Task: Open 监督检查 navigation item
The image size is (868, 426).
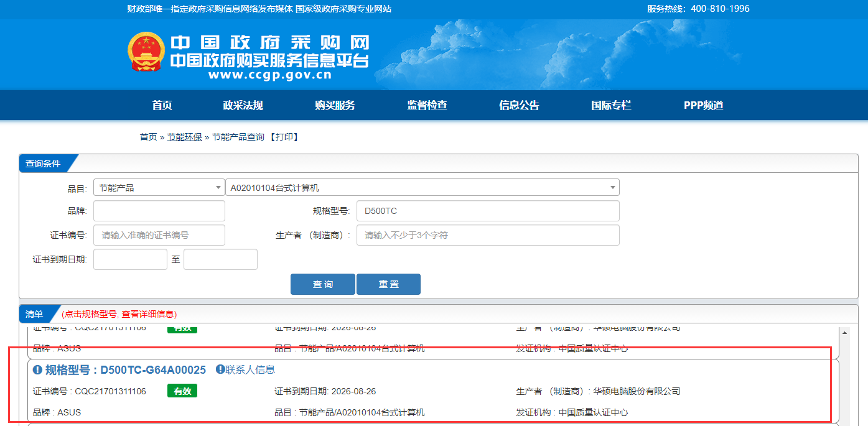Action: tap(427, 105)
